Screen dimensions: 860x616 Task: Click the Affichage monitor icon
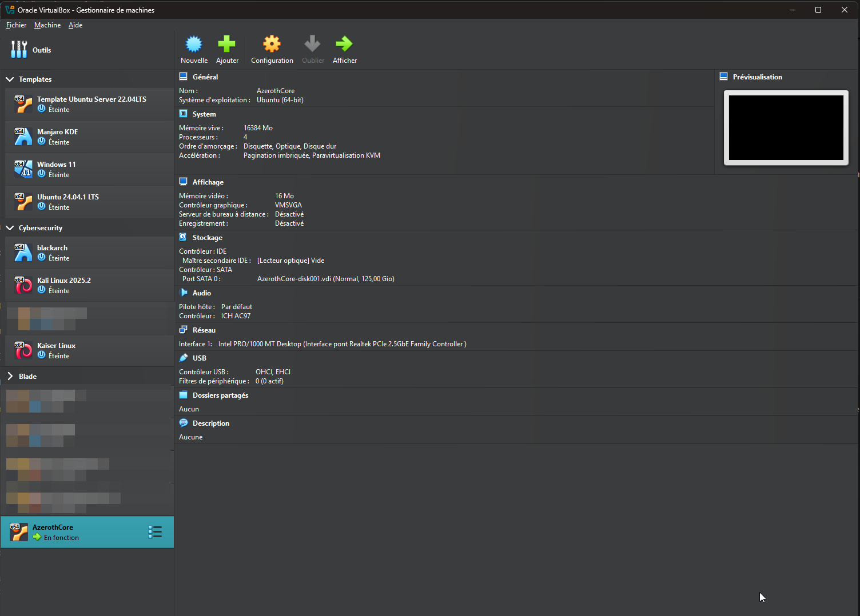click(183, 182)
